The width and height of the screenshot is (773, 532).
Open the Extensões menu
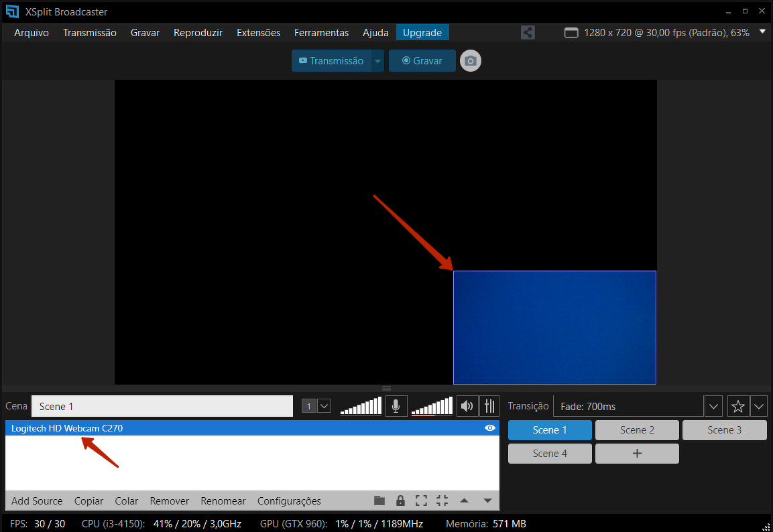point(258,32)
